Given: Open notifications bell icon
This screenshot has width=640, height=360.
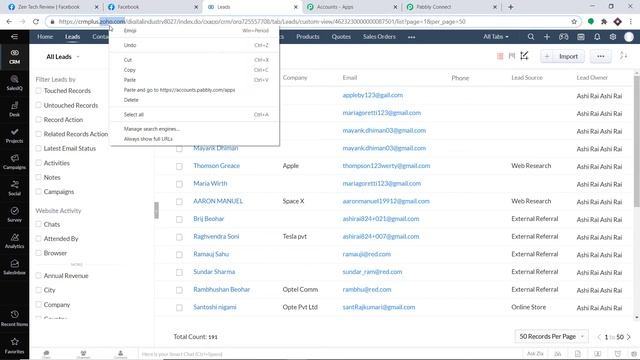Looking at the screenshot, I should 597,37.
